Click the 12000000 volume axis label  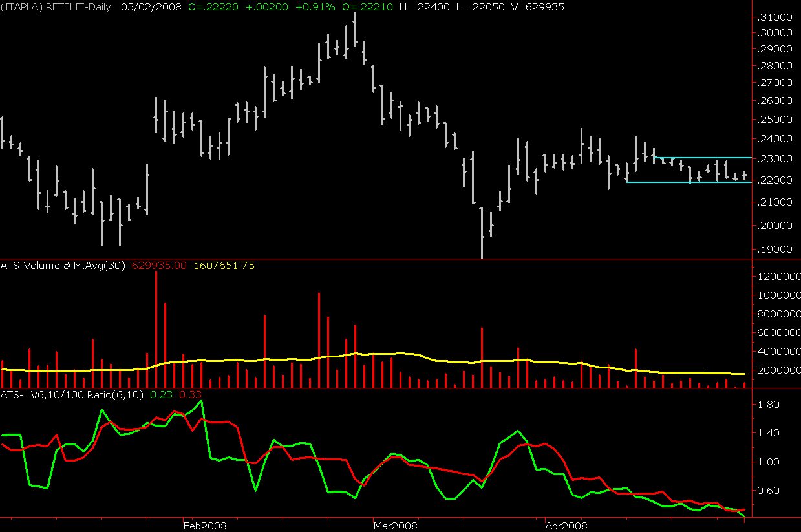(778, 277)
